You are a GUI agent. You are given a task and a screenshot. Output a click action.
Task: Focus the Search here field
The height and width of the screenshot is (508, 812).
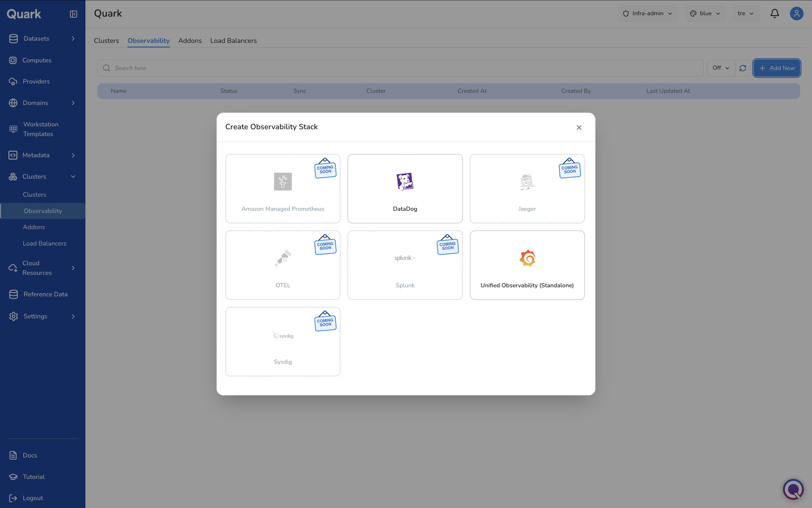tap(400, 68)
